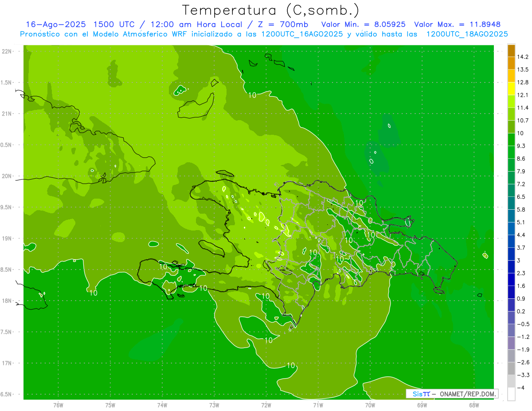The image size is (532, 411).
Task: Click the legend swatch between 6.5 and 5.8
Action: 511,203
